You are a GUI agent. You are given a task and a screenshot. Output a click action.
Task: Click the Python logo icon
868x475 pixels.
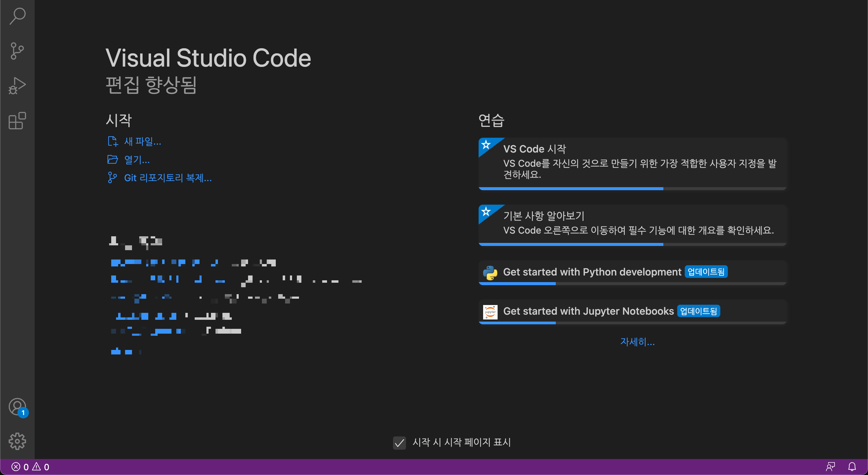pyautogui.click(x=490, y=272)
